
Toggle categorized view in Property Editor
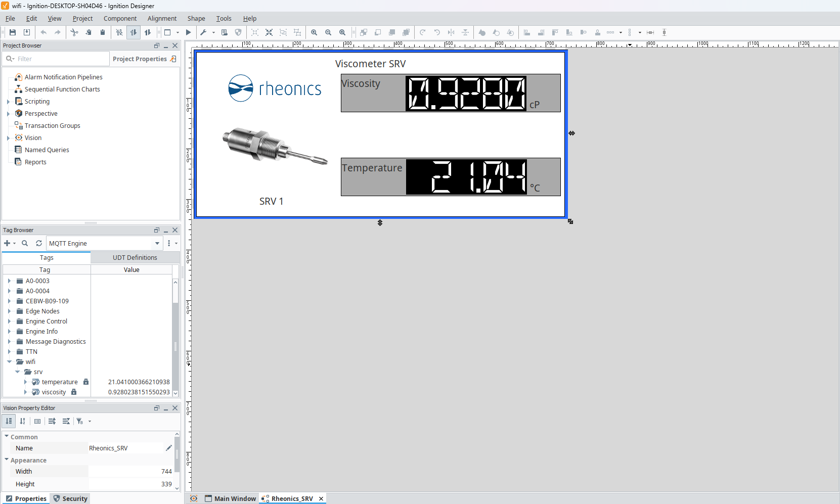point(9,421)
